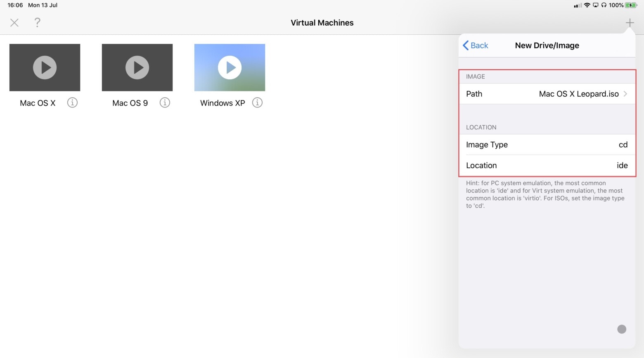Viewport: 644px width, 358px height.
Task: Select the Windows XP thumbnail
Action: (x=230, y=67)
